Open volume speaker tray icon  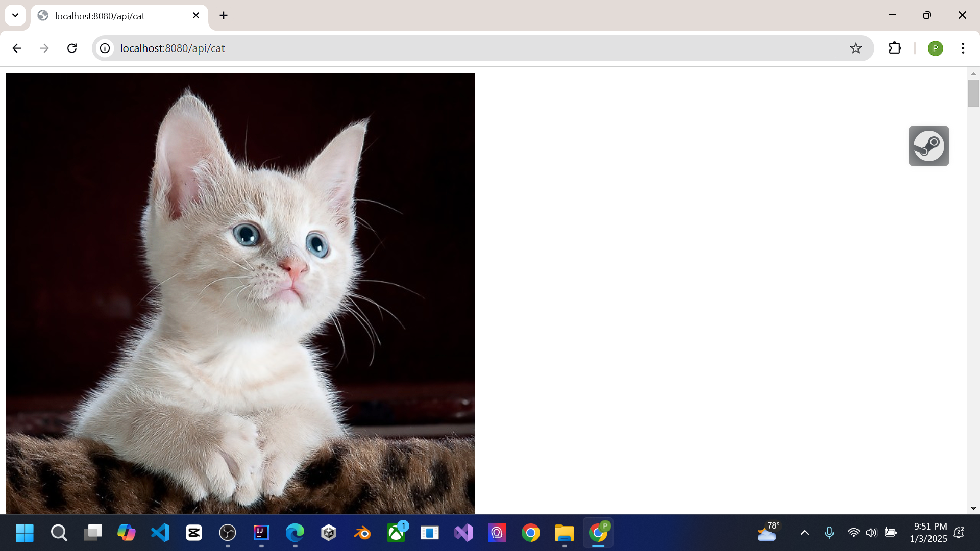(871, 533)
